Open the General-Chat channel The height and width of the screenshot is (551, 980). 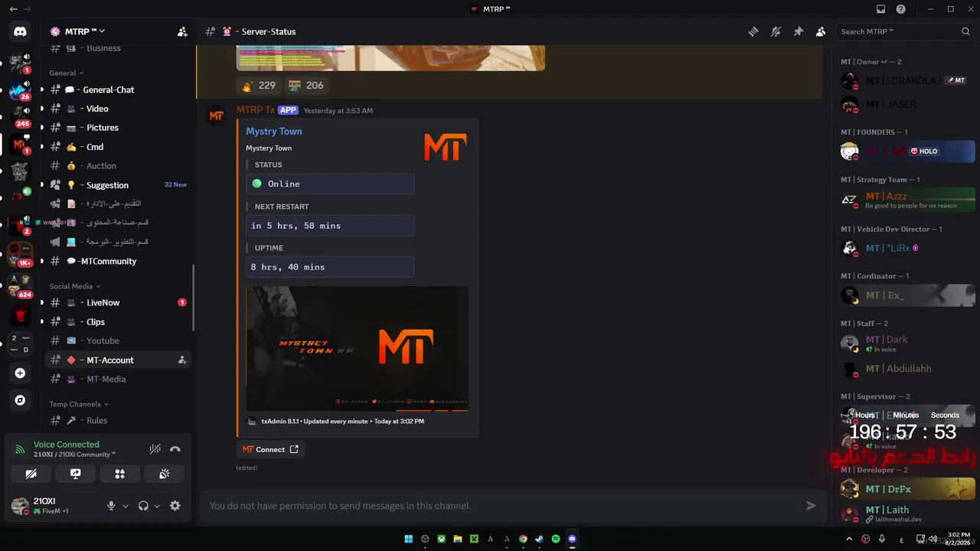click(118, 90)
